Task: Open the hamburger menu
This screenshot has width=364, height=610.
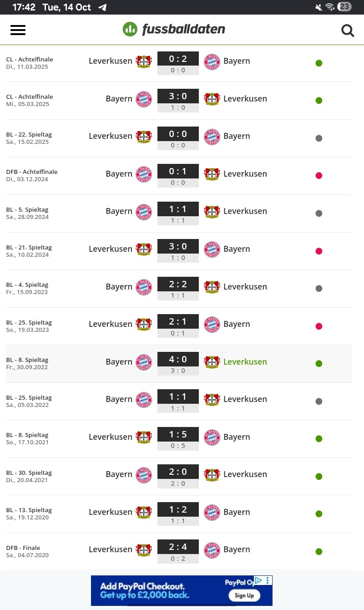Action: point(18,30)
